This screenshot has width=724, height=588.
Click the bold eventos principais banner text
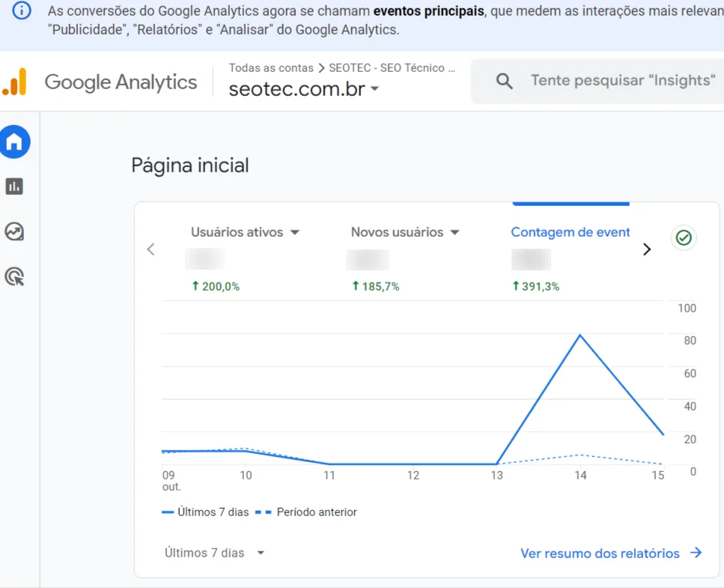click(428, 10)
